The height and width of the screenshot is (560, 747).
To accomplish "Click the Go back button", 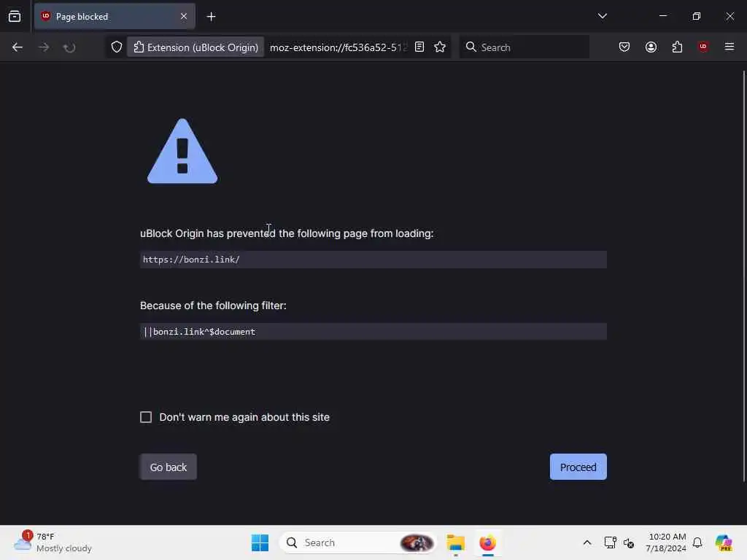I will pos(169,467).
